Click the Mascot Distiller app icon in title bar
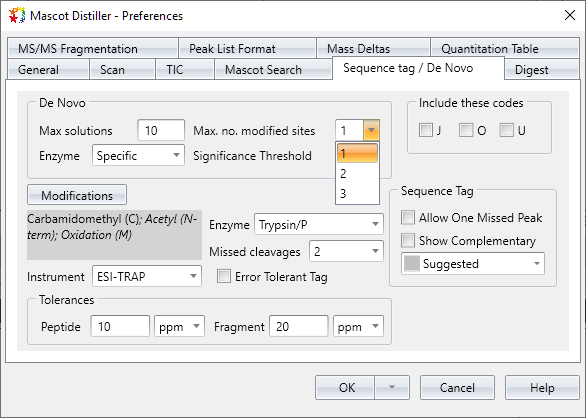Viewport: 586px width, 418px height. point(17,16)
